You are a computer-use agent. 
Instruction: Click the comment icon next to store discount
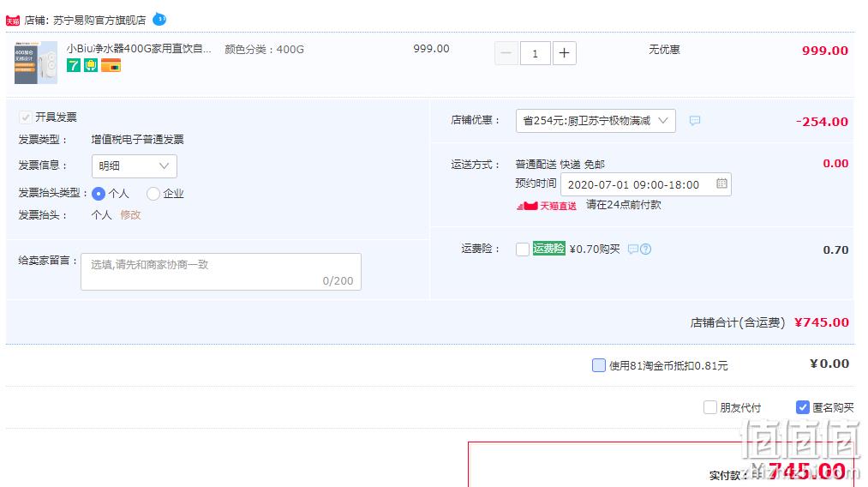coord(695,120)
